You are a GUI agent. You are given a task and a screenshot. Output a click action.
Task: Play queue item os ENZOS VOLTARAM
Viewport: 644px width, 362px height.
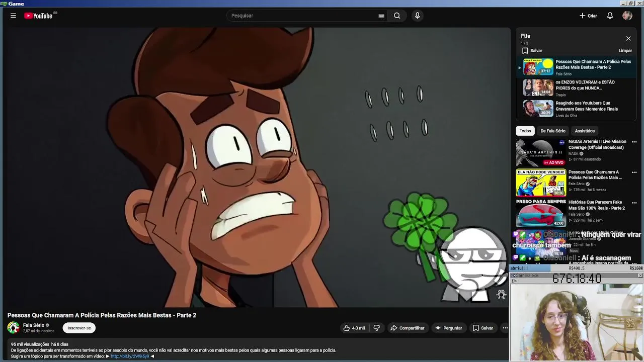pyautogui.click(x=577, y=87)
